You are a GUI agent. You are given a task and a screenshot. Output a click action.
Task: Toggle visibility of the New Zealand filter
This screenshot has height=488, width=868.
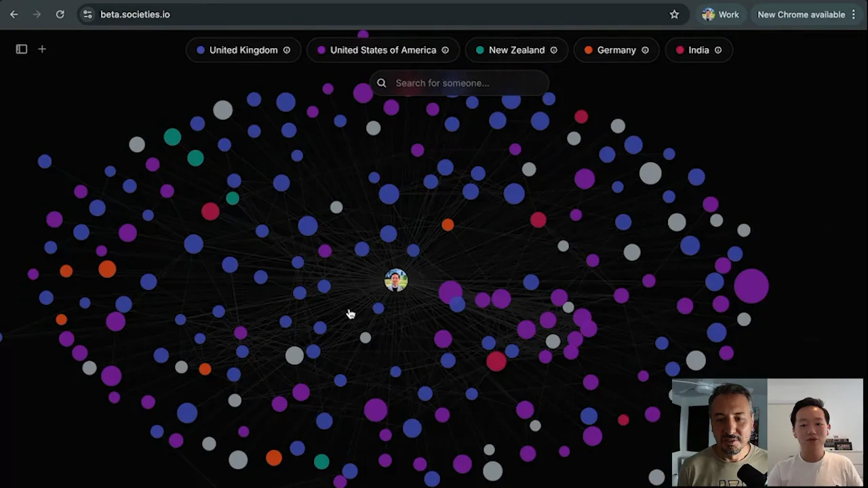click(x=553, y=49)
